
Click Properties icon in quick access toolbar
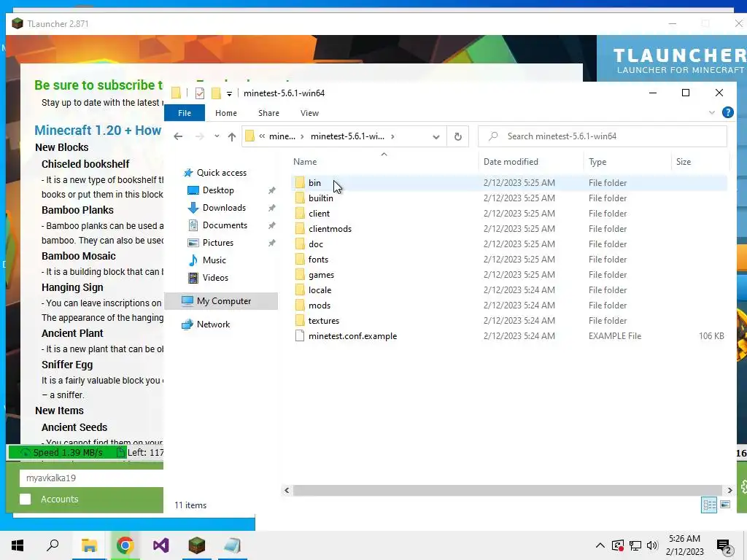tap(200, 93)
